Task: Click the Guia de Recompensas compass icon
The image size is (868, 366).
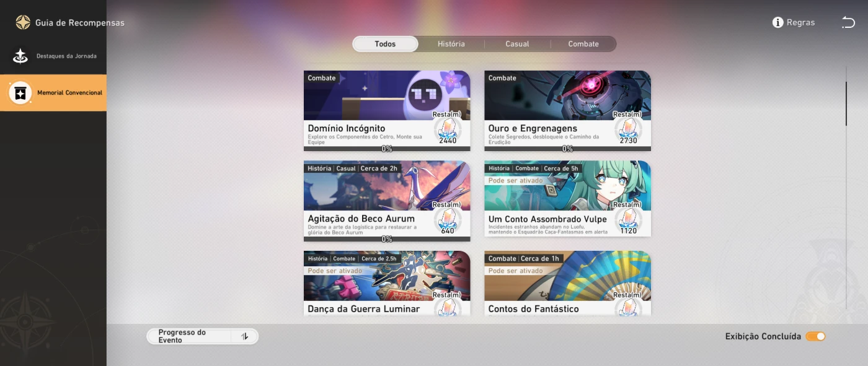Action: [x=23, y=22]
